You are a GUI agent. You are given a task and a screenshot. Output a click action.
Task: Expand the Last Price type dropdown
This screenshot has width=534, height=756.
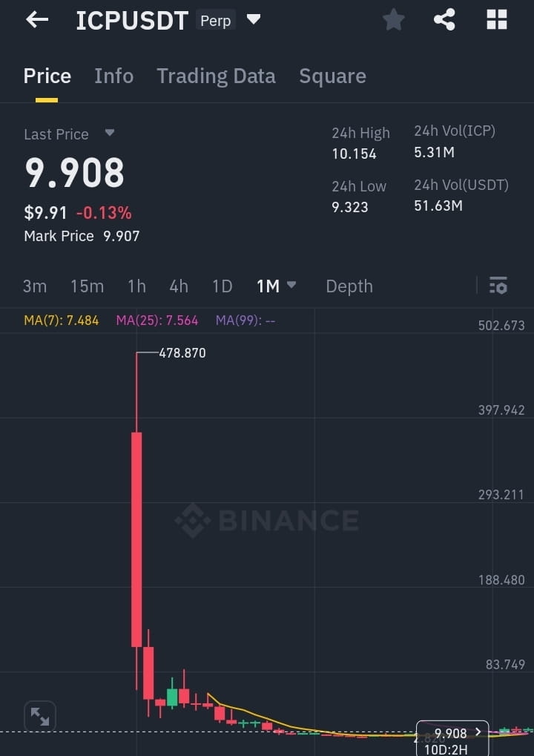pyautogui.click(x=110, y=133)
